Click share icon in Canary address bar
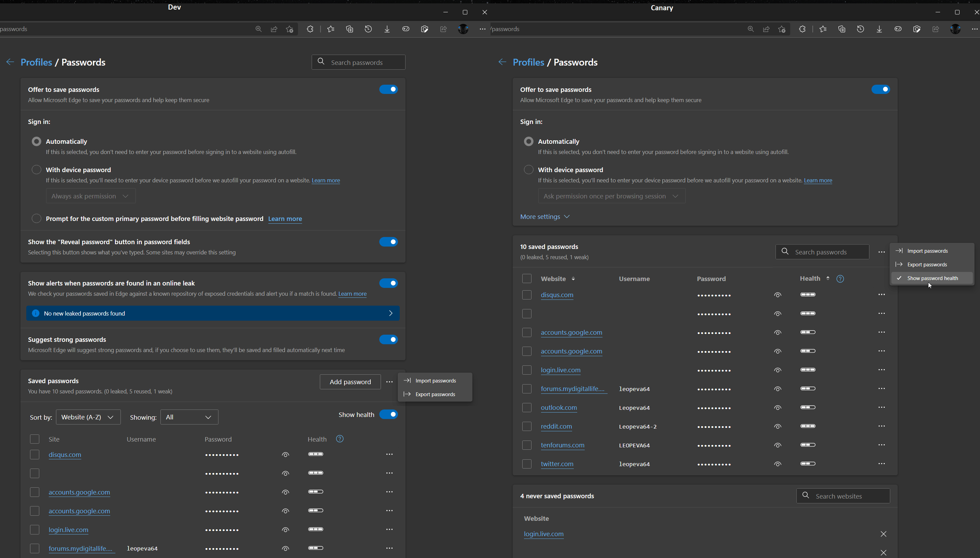Image resolution: width=980 pixels, height=558 pixels. pos(766,29)
